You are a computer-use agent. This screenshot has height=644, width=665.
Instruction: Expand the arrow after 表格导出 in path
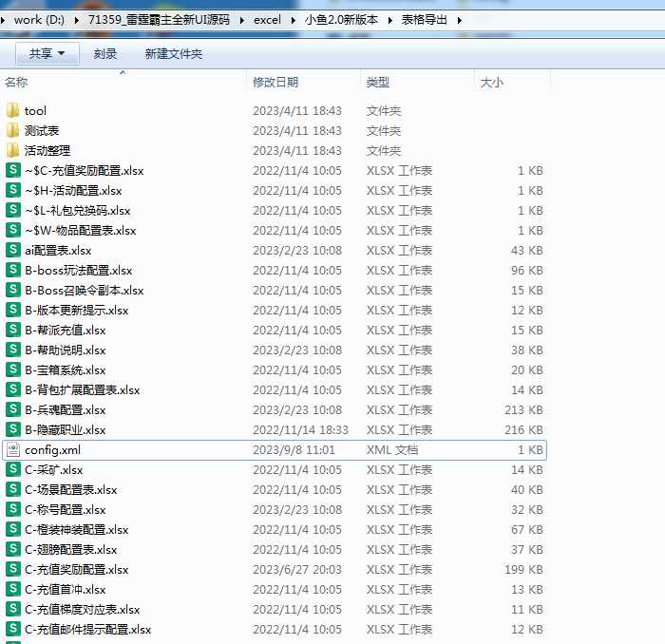point(460,20)
